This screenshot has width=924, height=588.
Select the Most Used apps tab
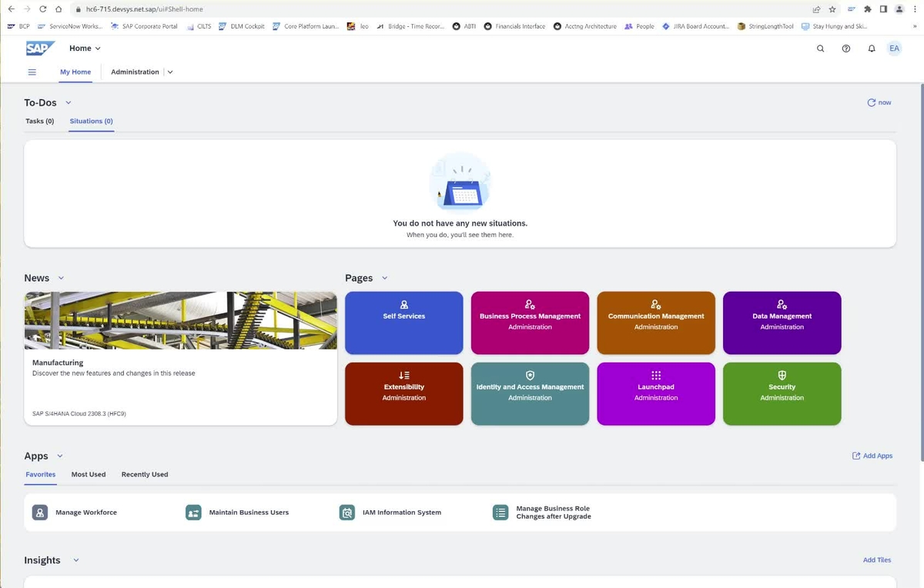(89, 474)
